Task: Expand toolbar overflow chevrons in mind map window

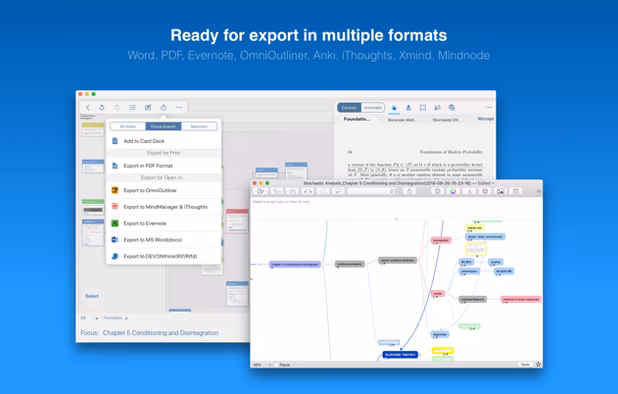Action: point(538,191)
